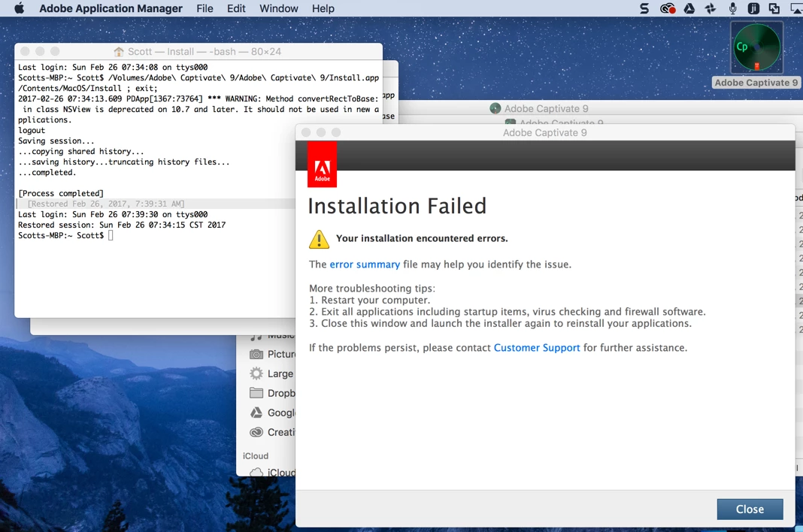Open the Help menu
Viewport: 803px width, 532px height.
(x=323, y=8)
